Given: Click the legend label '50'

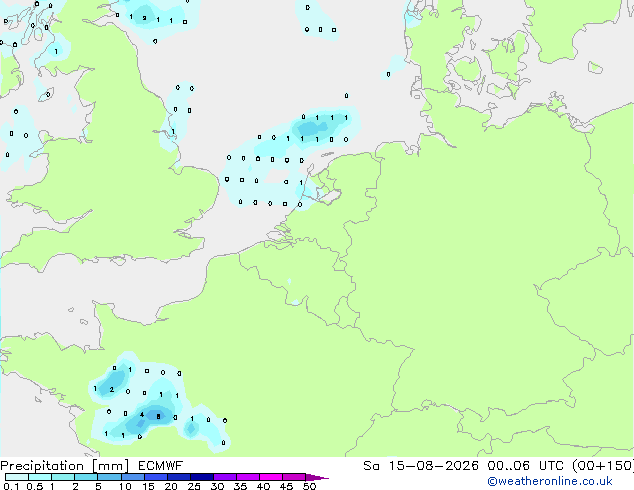Looking at the screenshot, I should pos(309,486).
